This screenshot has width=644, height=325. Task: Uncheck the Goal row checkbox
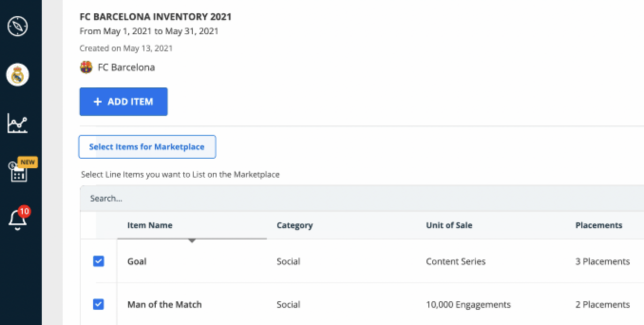[98, 261]
